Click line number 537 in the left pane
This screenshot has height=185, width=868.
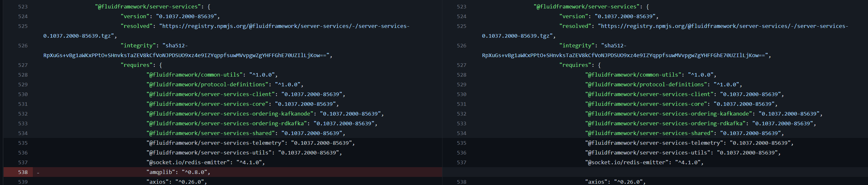(x=23, y=163)
